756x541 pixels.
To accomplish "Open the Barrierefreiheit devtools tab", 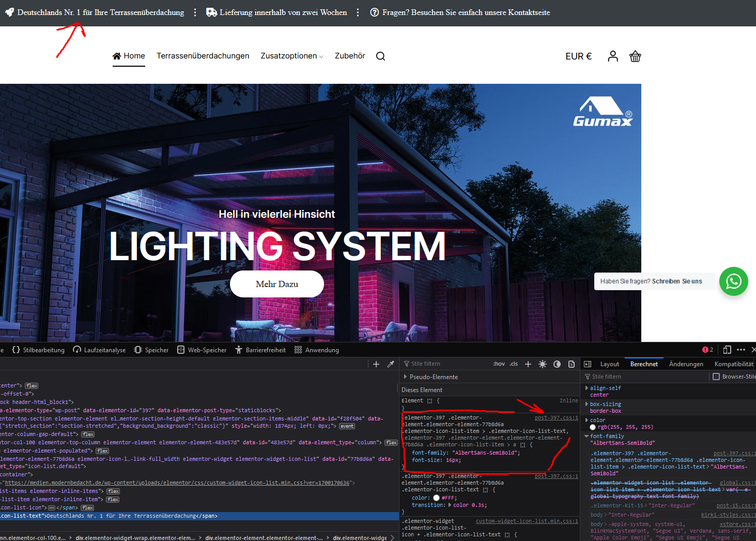I will [x=260, y=350].
